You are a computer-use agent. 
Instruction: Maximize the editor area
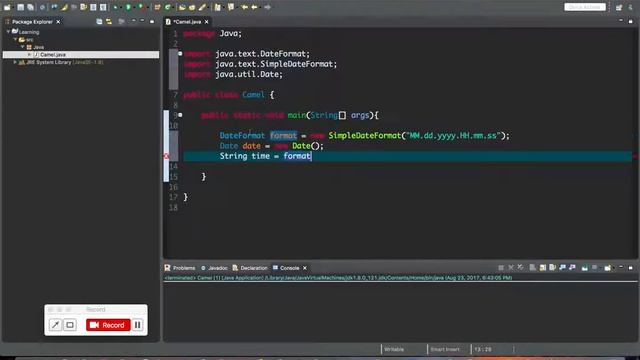[631, 20]
